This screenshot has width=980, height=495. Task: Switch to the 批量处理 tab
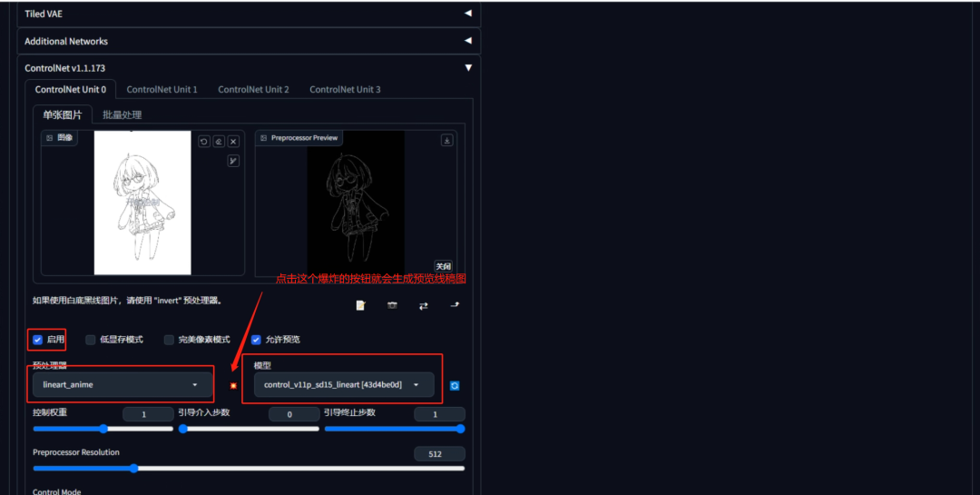(122, 115)
